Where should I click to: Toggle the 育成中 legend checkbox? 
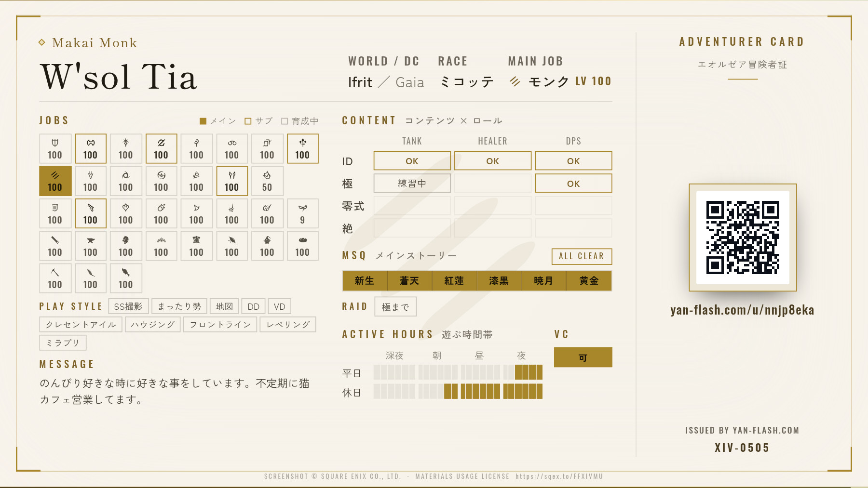pyautogui.click(x=285, y=121)
